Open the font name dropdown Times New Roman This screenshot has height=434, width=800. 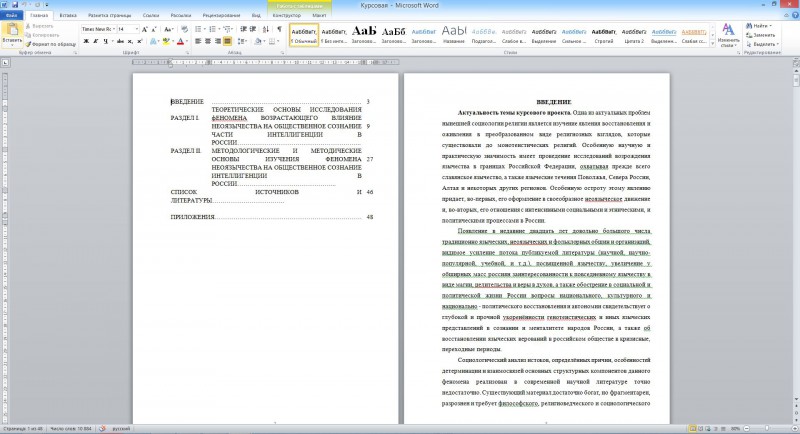(114, 30)
